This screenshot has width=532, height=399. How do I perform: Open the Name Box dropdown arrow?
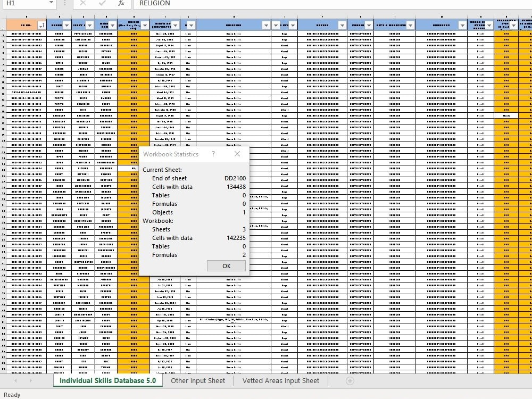pos(52,4)
